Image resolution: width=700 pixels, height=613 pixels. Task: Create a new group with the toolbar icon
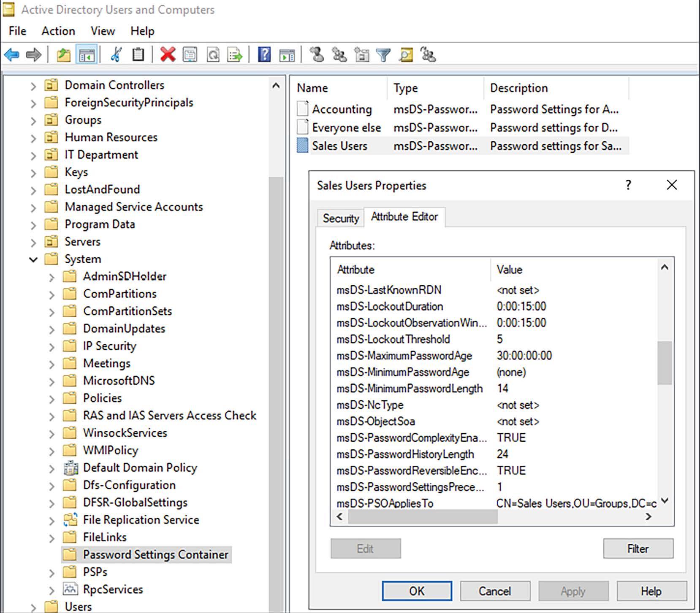coord(339,55)
